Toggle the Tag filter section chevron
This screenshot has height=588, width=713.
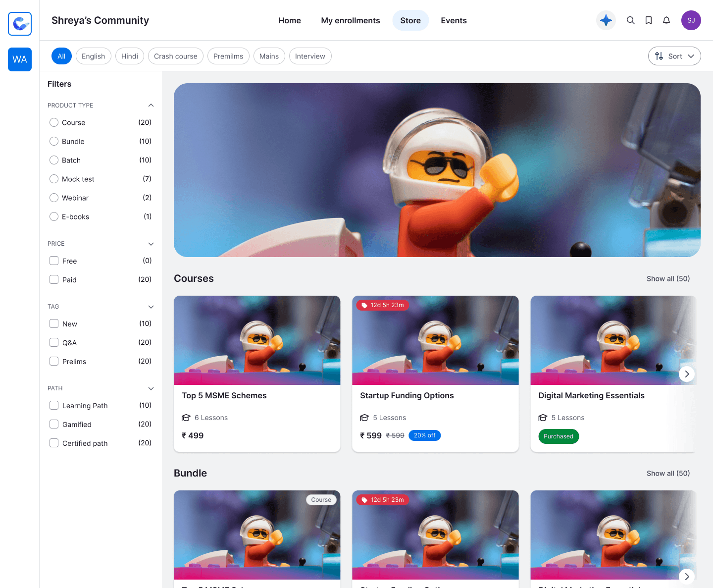151,307
